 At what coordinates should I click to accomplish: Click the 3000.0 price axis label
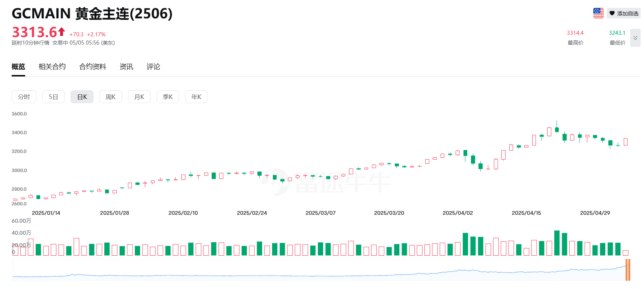coord(19,171)
